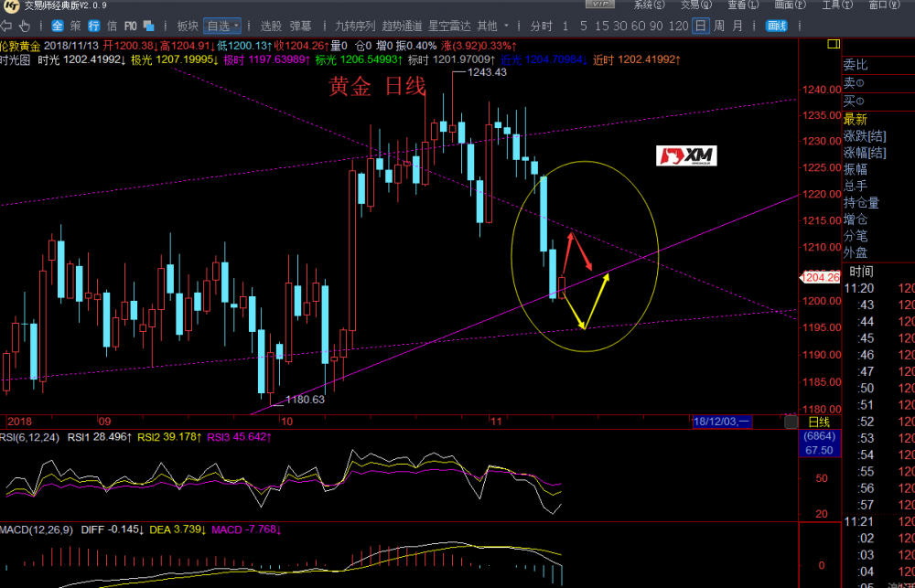Image resolution: width=915 pixels, height=588 pixels.
Task: Click the 1243.43 high price label
Action: click(488, 73)
